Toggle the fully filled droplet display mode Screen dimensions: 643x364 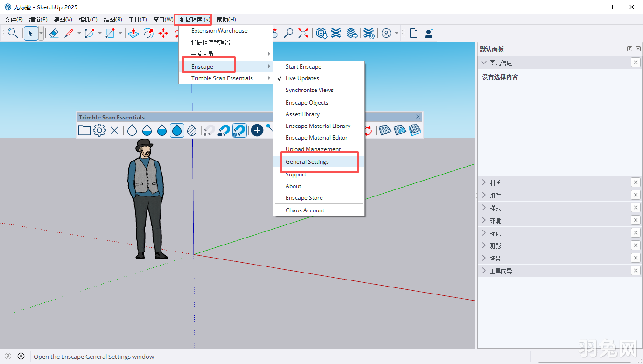tap(177, 130)
